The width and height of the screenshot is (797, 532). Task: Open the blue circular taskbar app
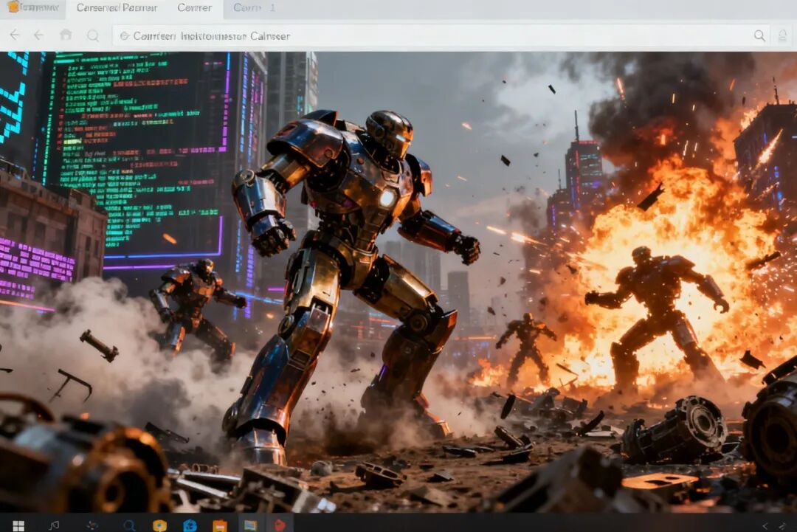[x=190, y=525]
